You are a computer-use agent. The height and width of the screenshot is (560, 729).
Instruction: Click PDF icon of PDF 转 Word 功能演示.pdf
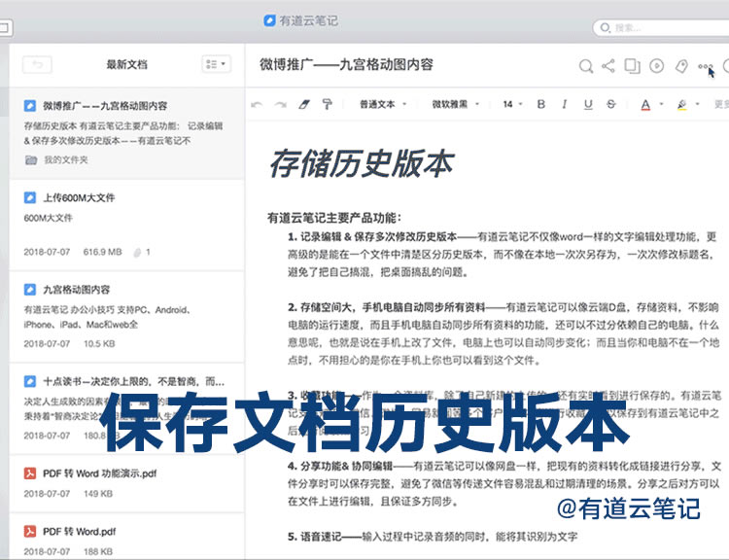(x=30, y=473)
